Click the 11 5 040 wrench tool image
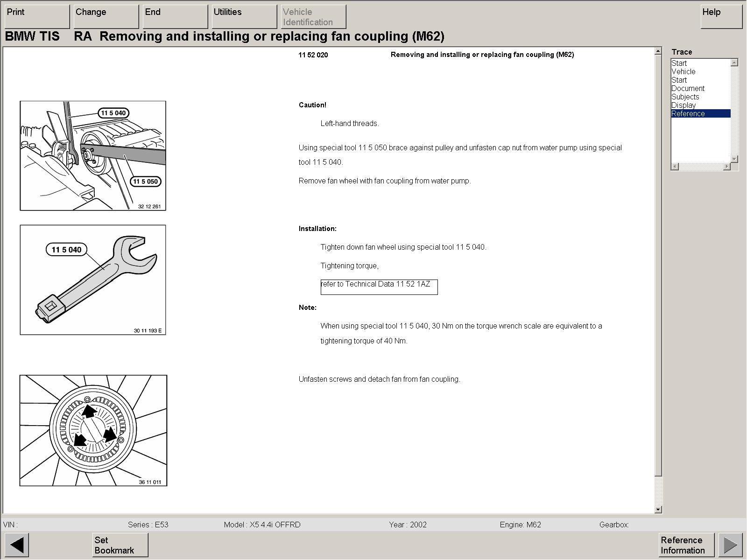Image resolution: width=747 pixels, height=560 pixels. click(x=93, y=280)
